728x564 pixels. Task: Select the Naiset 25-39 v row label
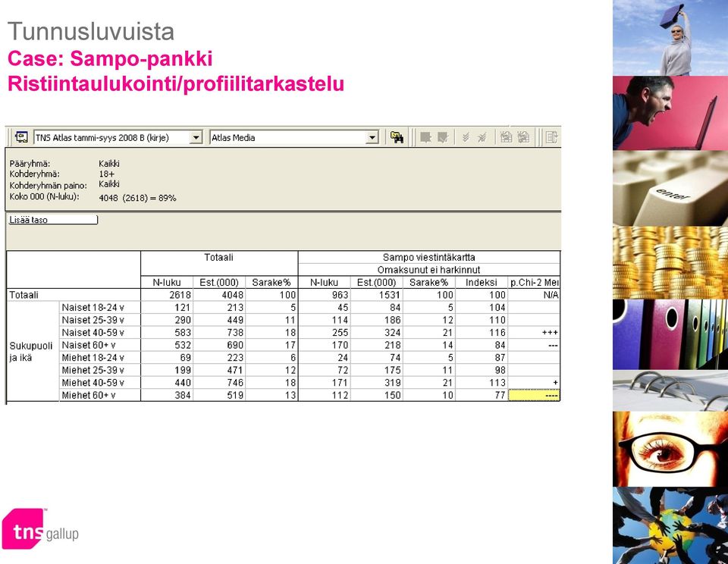pyautogui.click(x=100, y=320)
